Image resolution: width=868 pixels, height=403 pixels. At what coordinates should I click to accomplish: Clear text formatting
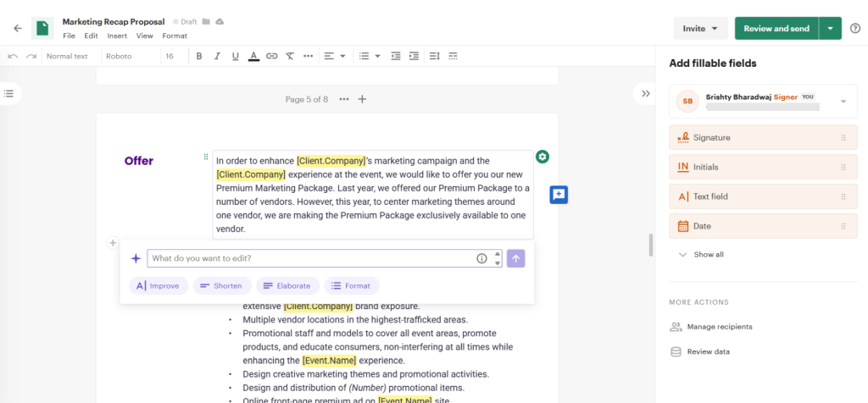coord(290,56)
